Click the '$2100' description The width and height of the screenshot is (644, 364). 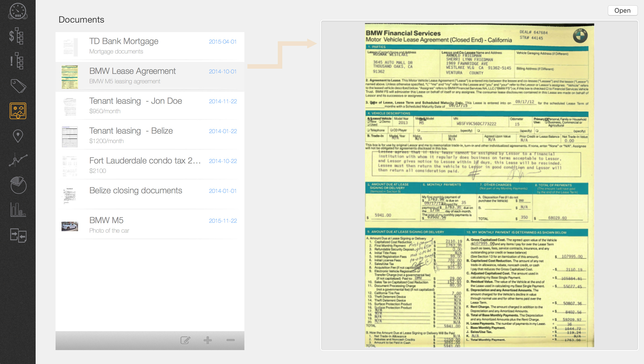(x=98, y=171)
